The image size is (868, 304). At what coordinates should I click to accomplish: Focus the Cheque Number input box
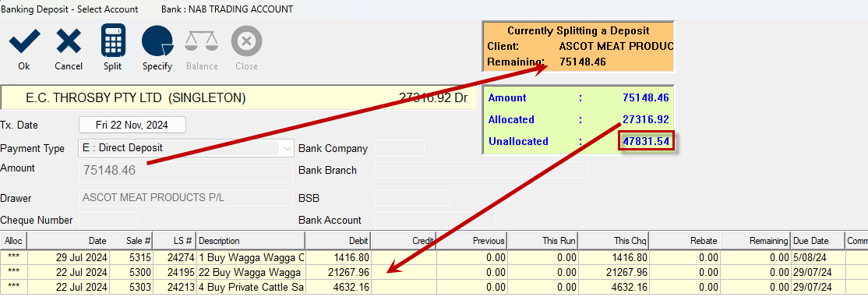108,220
